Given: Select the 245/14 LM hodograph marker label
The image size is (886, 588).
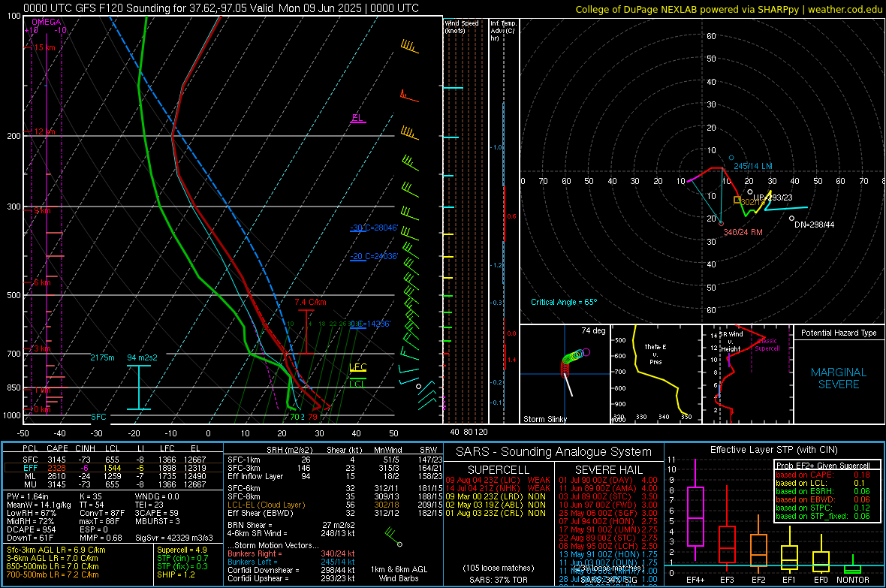Looking at the screenshot, I should [752, 166].
